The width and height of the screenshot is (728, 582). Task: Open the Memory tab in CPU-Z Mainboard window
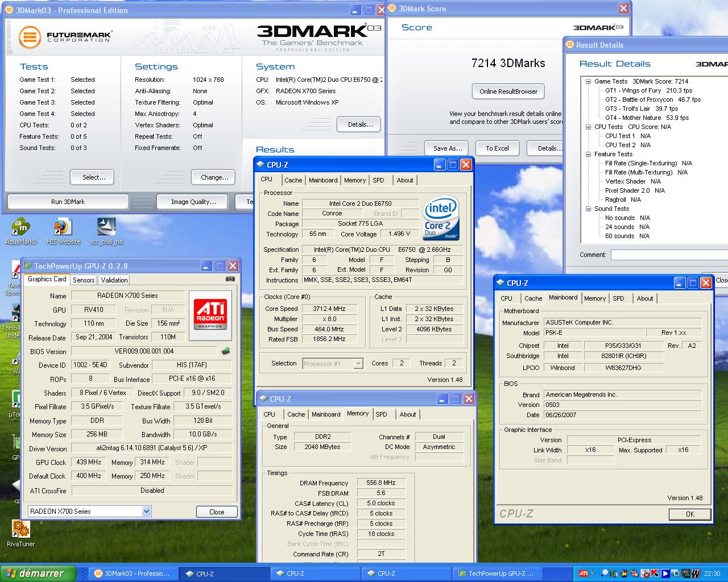(595, 298)
